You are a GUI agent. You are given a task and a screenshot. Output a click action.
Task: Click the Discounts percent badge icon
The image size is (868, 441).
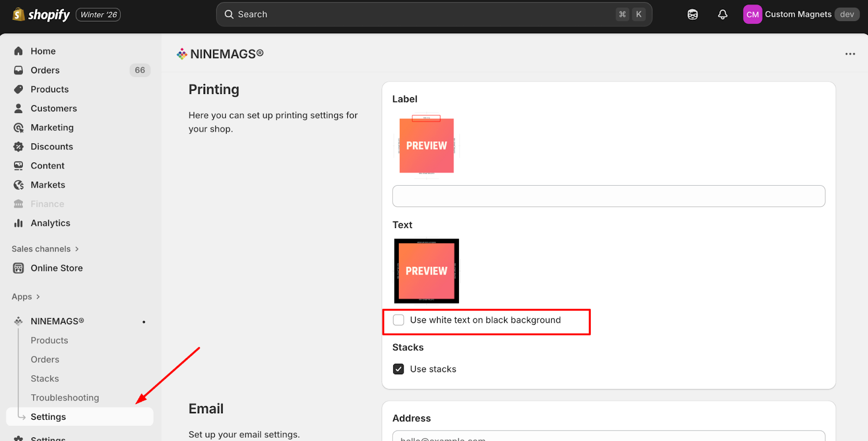pos(18,147)
